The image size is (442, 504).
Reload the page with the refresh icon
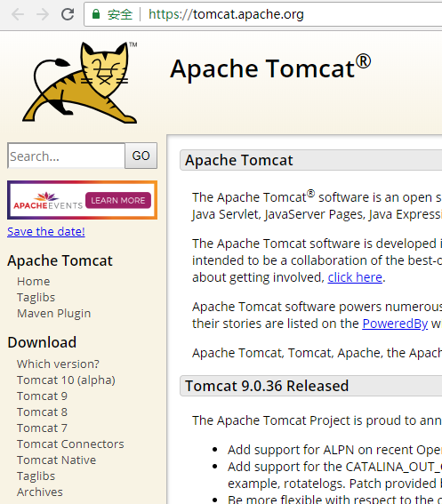(68, 14)
